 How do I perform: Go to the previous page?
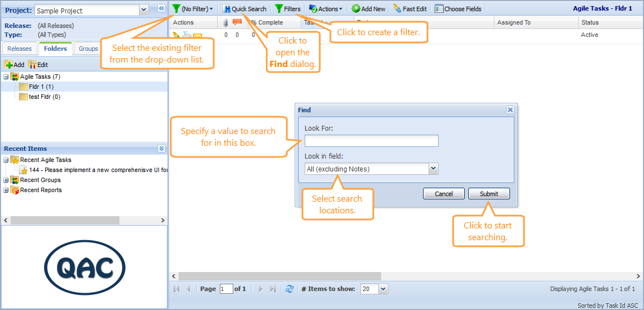pyautogui.click(x=188, y=289)
